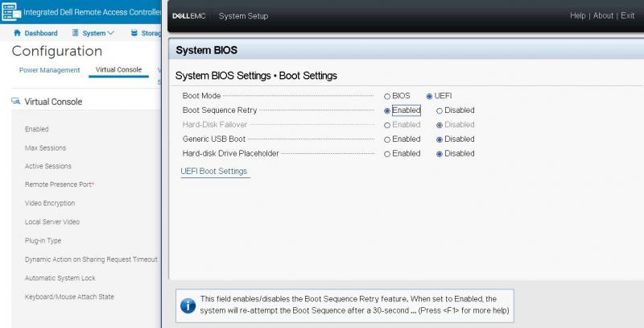
Task: Click the iDRAC server logo icon
Action: pos(10,11)
